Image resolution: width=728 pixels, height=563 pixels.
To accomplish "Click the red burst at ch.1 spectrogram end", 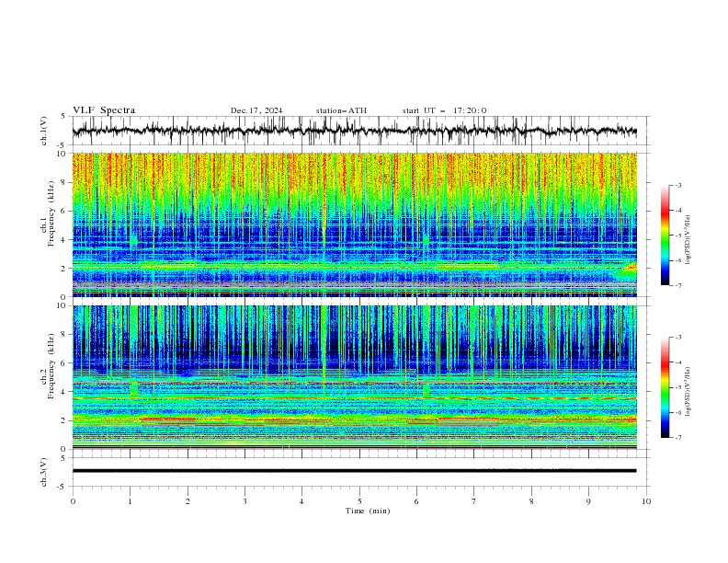I will click(x=630, y=269).
